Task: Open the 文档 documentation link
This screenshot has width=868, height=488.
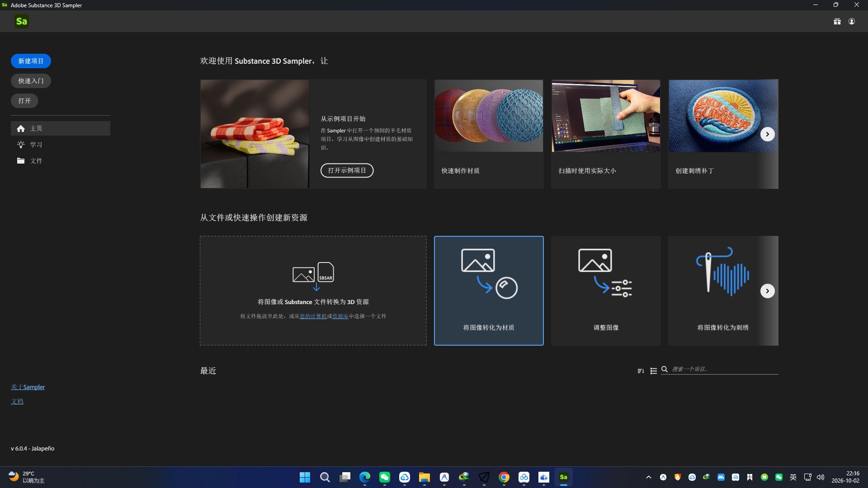Action: point(17,401)
